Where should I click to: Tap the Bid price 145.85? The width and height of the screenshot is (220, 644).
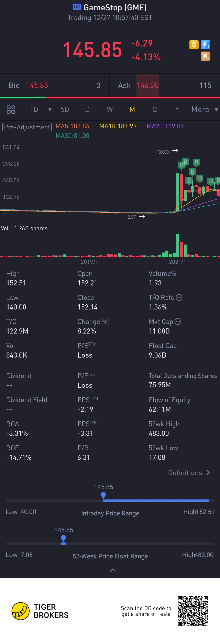(37, 85)
